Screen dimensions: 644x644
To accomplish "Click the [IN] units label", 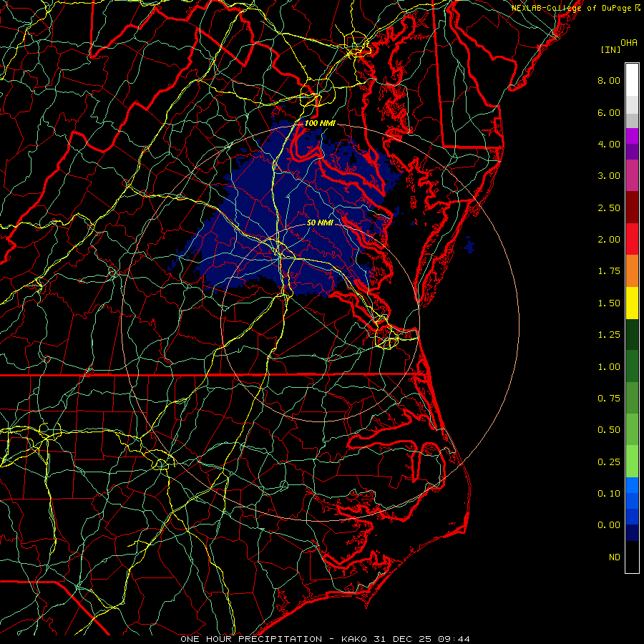I will coord(610,49).
